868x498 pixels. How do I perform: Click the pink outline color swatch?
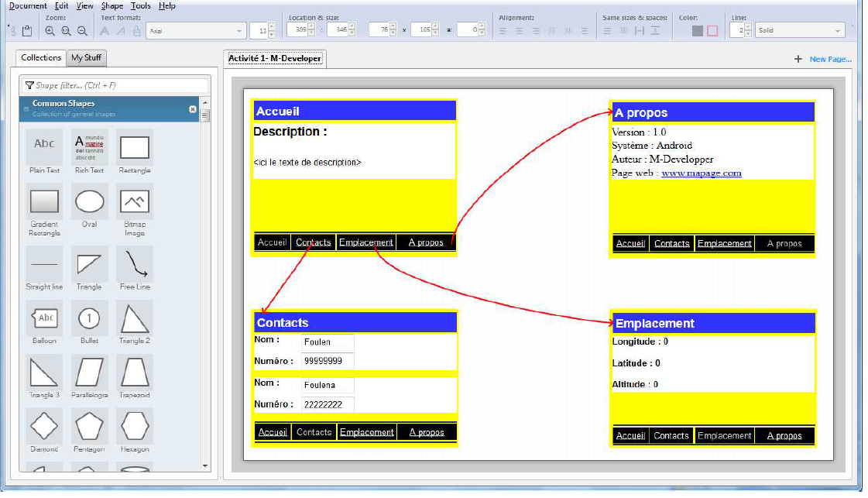tap(712, 31)
